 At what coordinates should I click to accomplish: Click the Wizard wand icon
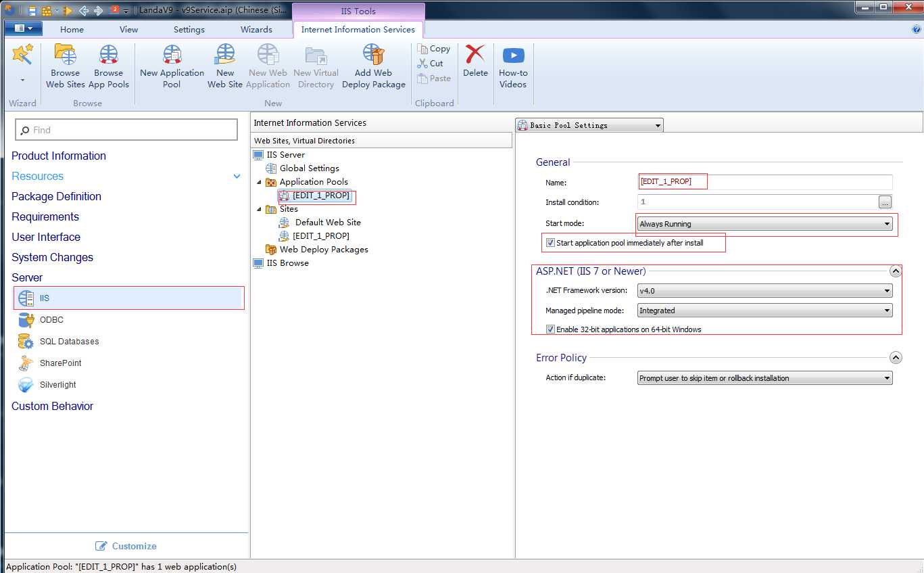point(22,55)
